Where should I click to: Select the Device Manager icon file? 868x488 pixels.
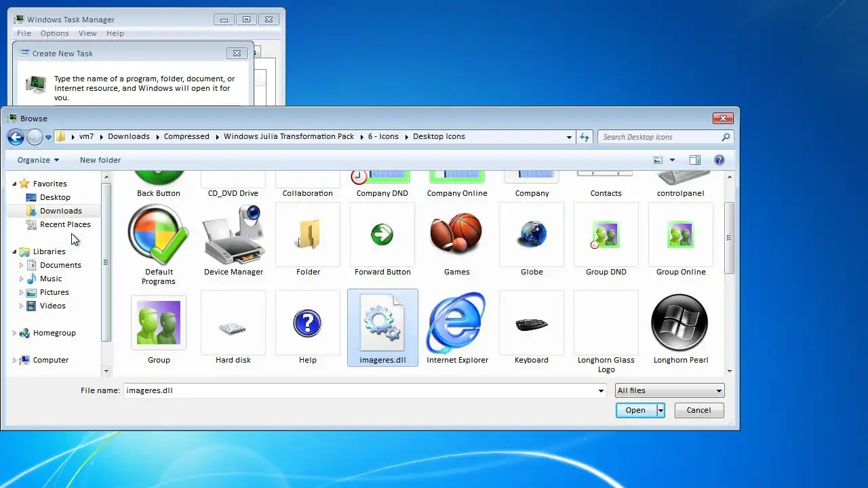pyautogui.click(x=233, y=239)
